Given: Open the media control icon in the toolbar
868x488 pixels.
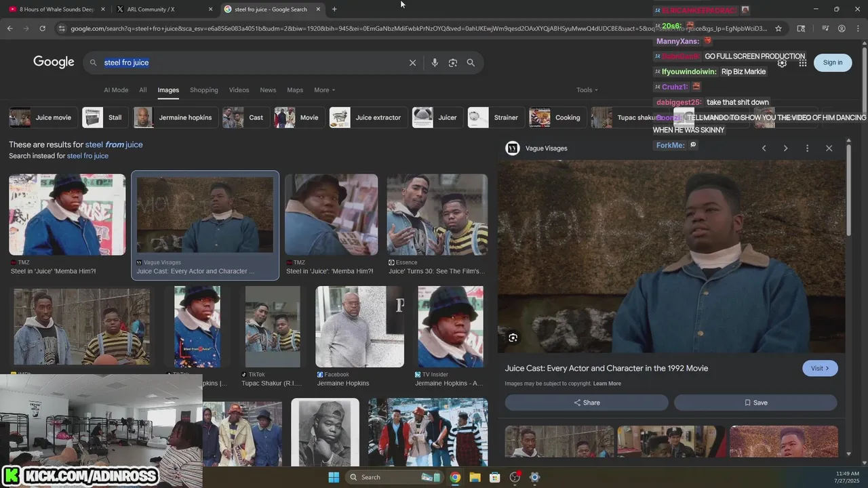Looking at the screenshot, I should [x=825, y=28].
